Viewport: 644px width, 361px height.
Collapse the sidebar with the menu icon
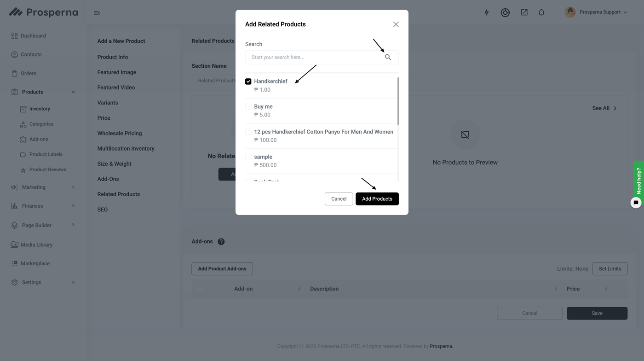coord(97,13)
